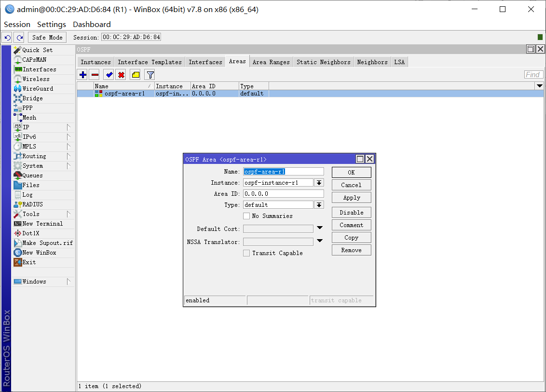
Task: Open the Session menu
Action: tap(17, 25)
